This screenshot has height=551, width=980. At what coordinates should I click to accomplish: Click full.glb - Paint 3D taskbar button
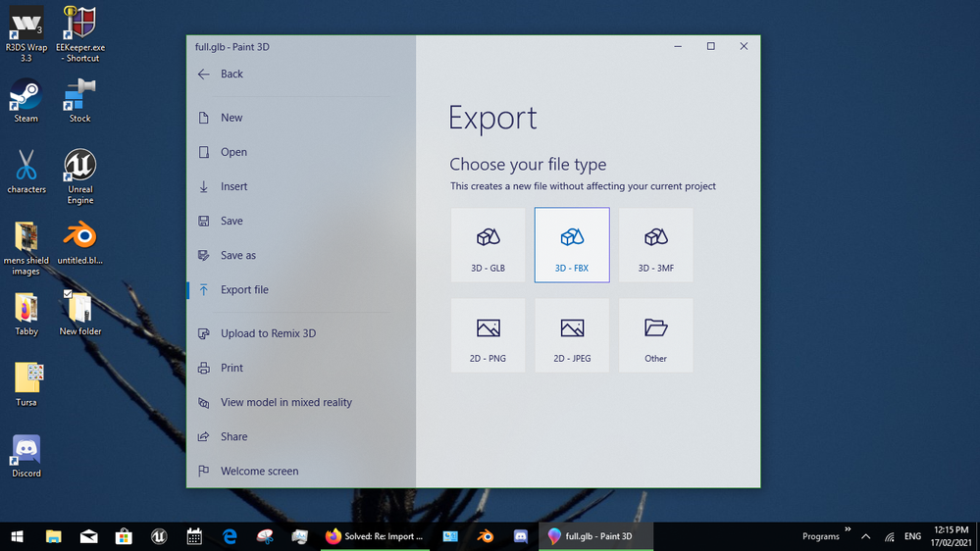(595, 536)
